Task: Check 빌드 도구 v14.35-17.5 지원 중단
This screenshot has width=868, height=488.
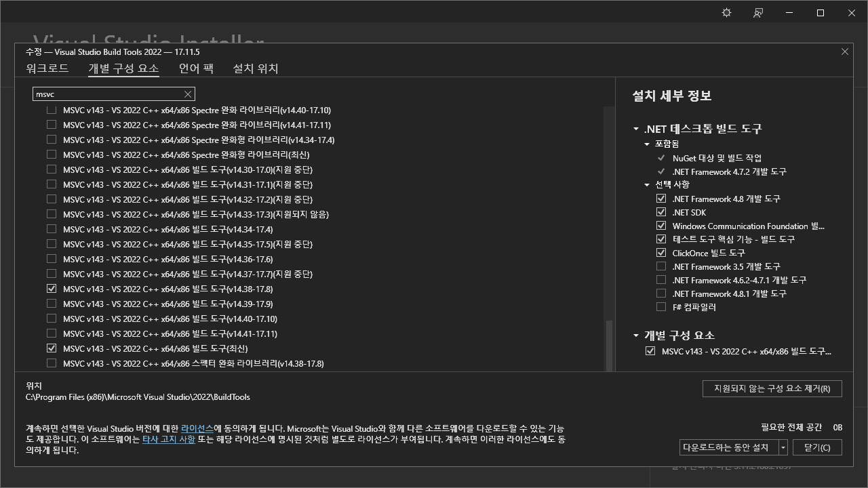Action: click(x=52, y=244)
